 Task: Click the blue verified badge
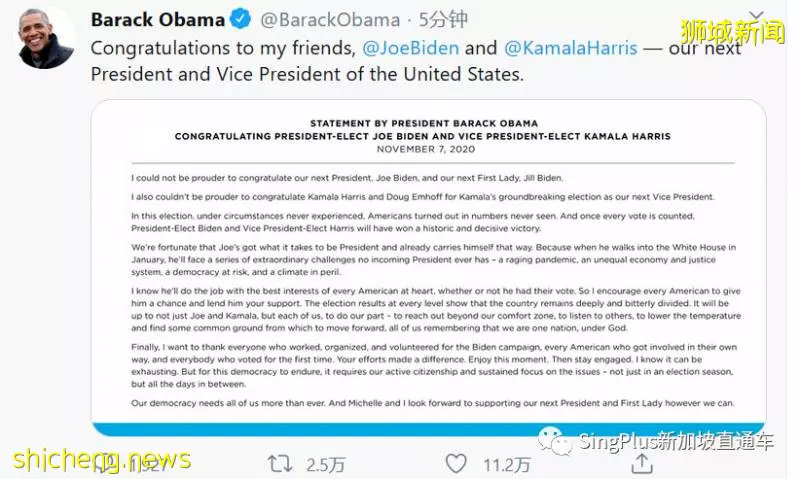pos(240,19)
